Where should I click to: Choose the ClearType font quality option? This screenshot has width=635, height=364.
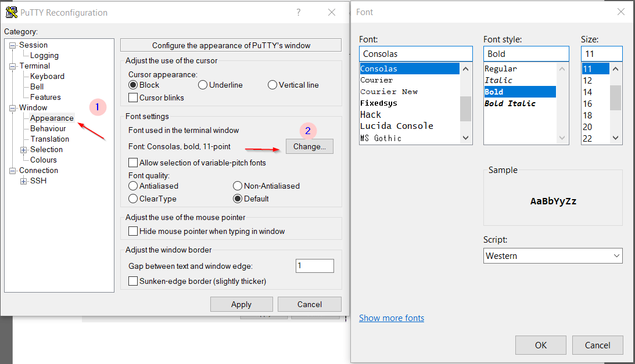[133, 199]
